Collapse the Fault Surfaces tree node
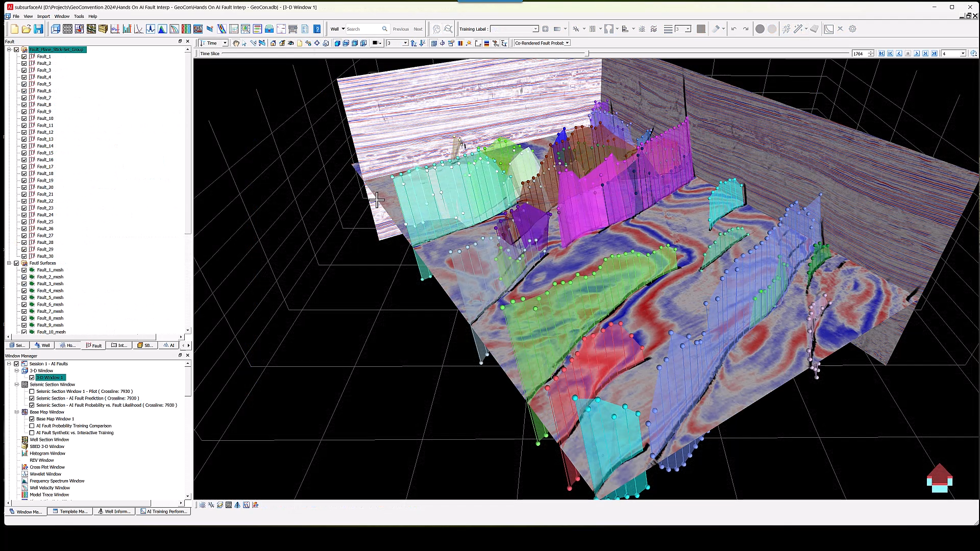This screenshot has width=980, height=551. point(9,263)
